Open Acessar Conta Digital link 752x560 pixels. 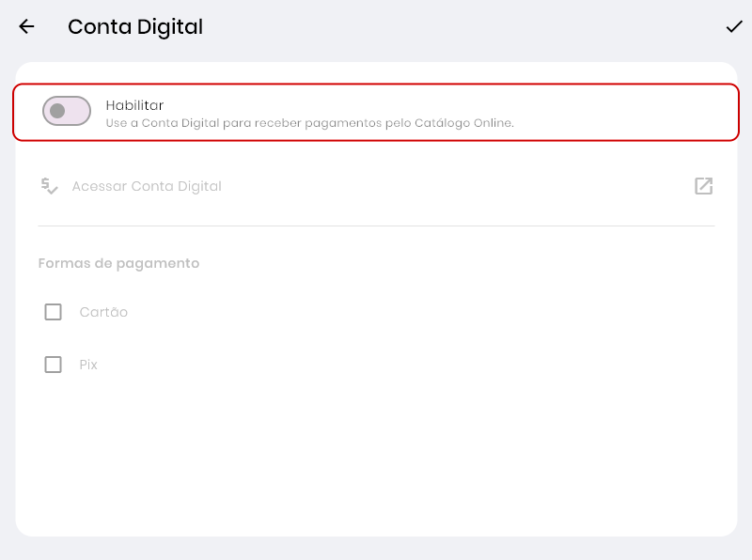point(147,186)
